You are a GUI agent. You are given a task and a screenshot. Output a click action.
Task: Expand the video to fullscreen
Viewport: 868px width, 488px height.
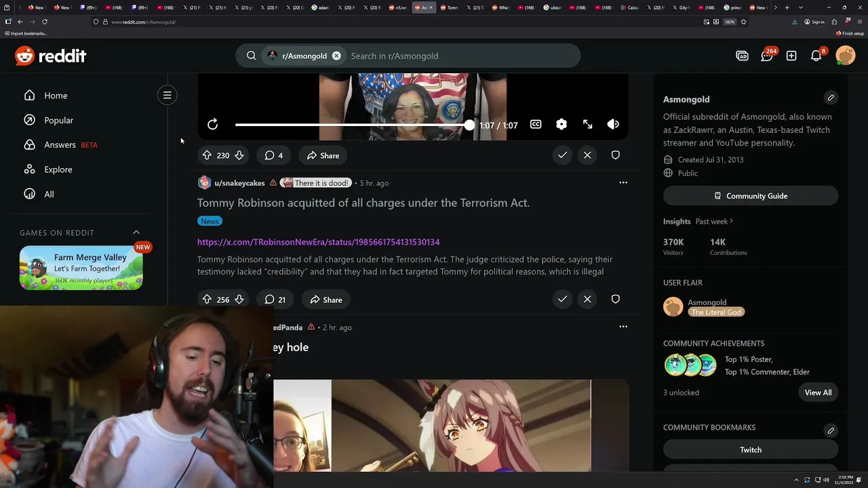click(x=587, y=124)
